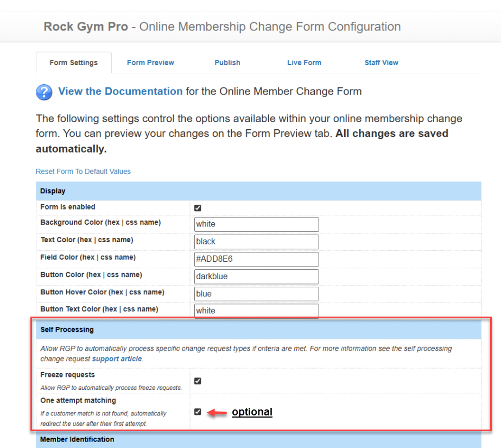Click the red arrow pointing to optional checkbox
Viewport: 501px width, 448px height.
(x=217, y=412)
